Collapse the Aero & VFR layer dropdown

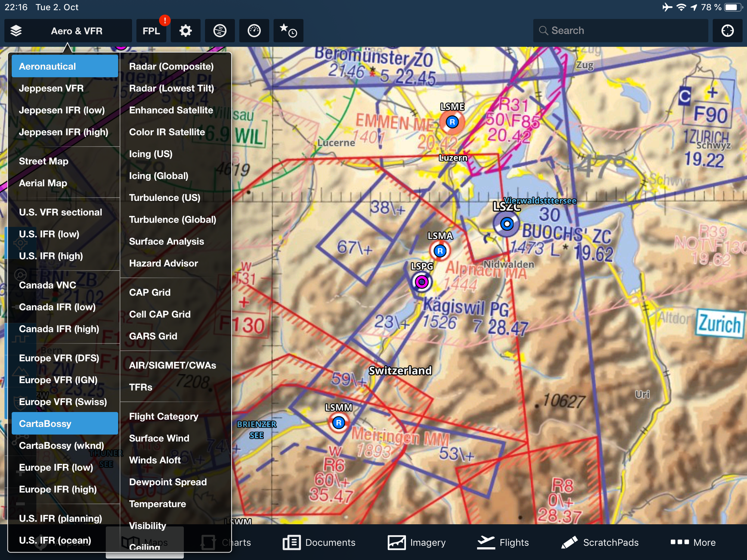(77, 31)
